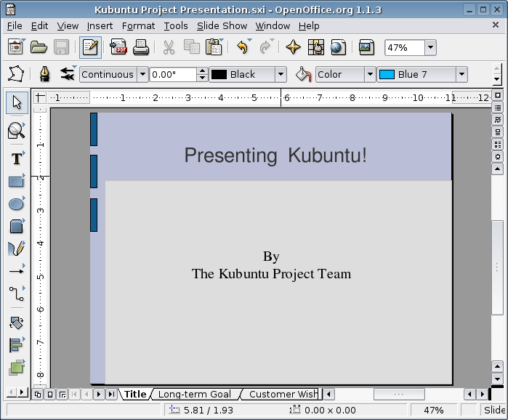Click the horizontal scrollbar thumb
The height and width of the screenshot is (420, 508).
coord(399,394)
